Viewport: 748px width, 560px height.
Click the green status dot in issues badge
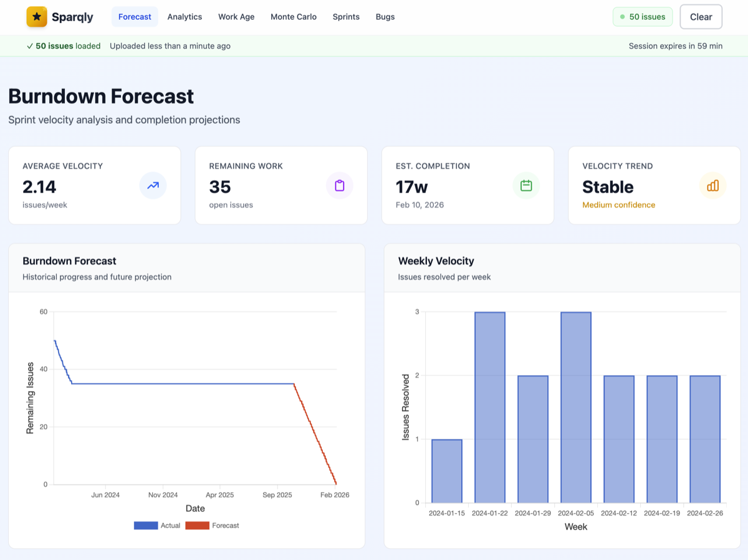click(622, 17)
